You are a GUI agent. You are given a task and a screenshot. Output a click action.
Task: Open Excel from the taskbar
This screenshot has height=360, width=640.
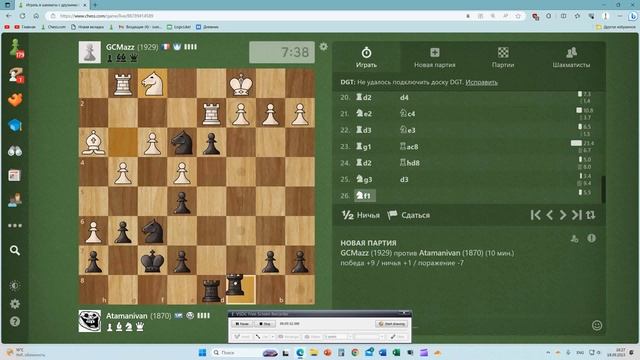[x=396, y=352]
